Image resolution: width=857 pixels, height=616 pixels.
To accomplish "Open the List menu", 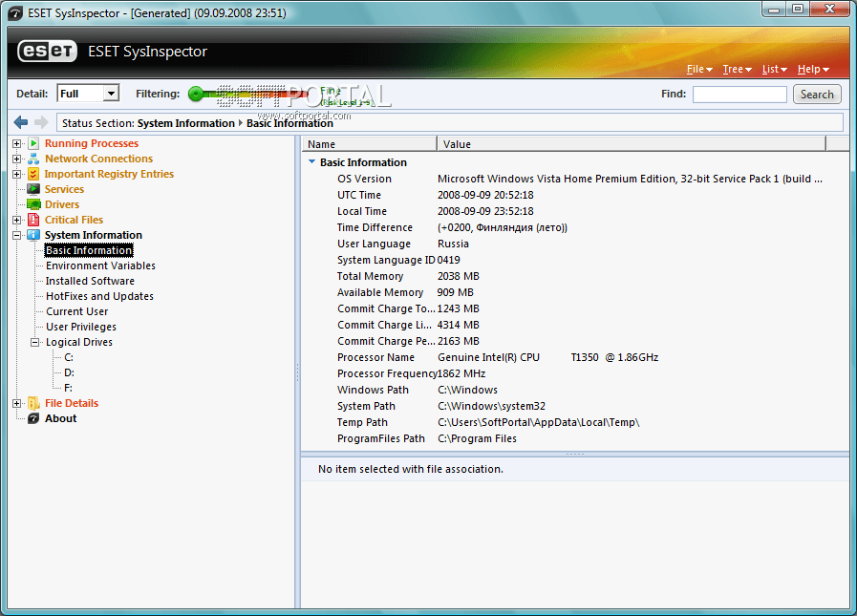I will point(775,70).
